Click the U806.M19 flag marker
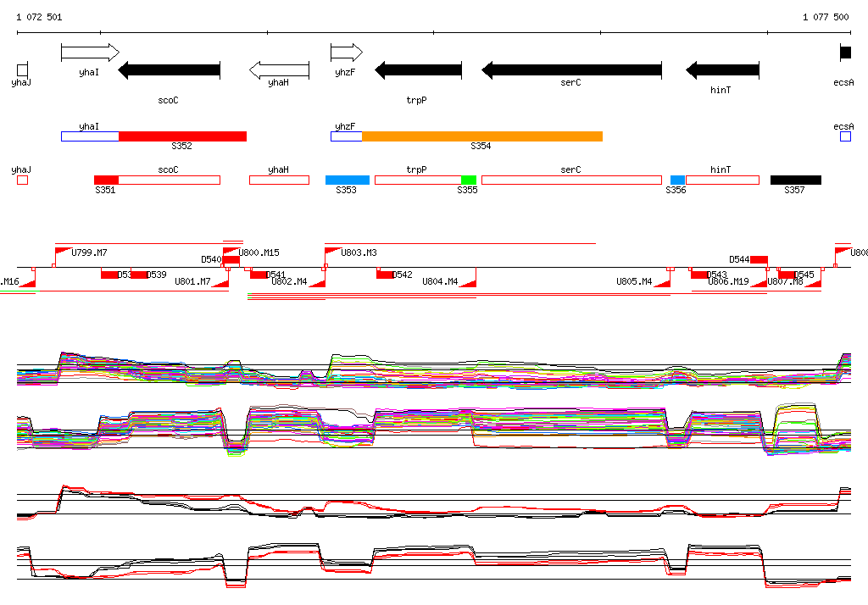This screenshot has width=868, height=605. pyautogui.click(x=759, y=282)
